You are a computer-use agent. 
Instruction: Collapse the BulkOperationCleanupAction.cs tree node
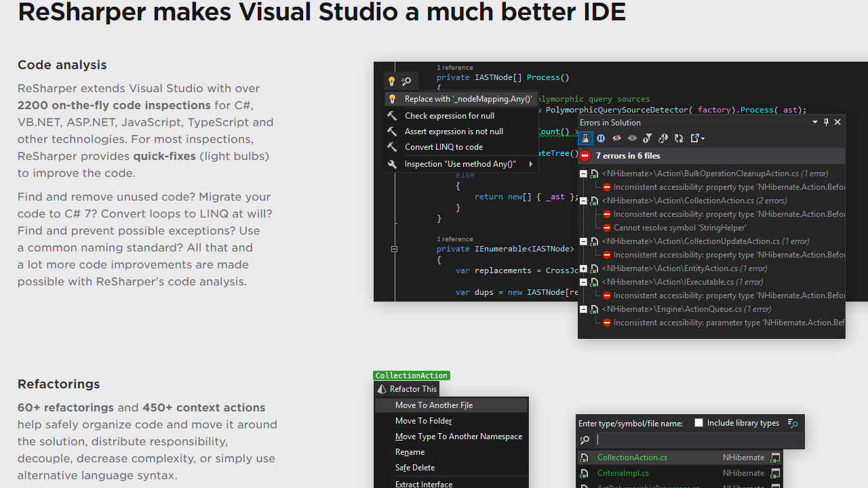coord(583,174)
